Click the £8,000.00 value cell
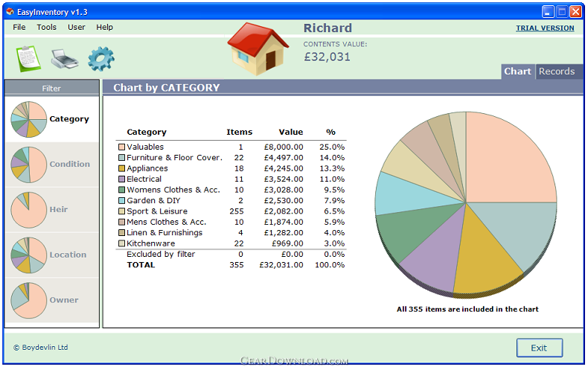Viewport: 588px width, 367px height. pos(284,147)
